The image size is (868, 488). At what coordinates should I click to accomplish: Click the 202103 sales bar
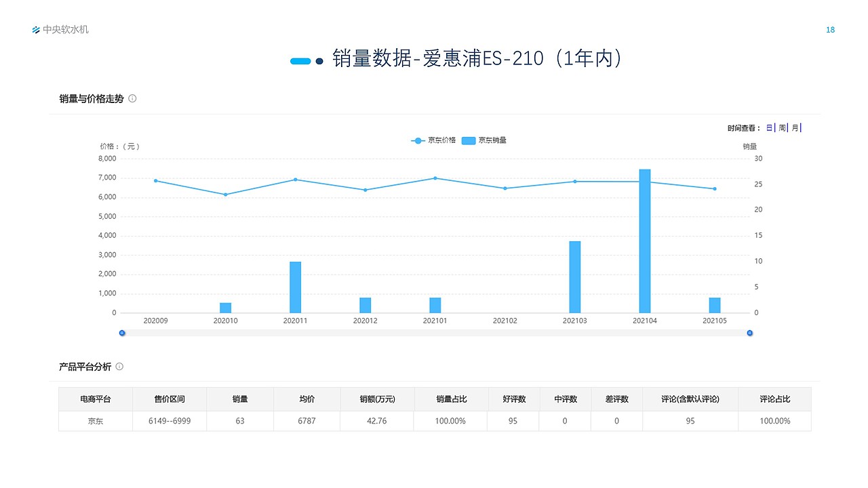coord(575,277)
